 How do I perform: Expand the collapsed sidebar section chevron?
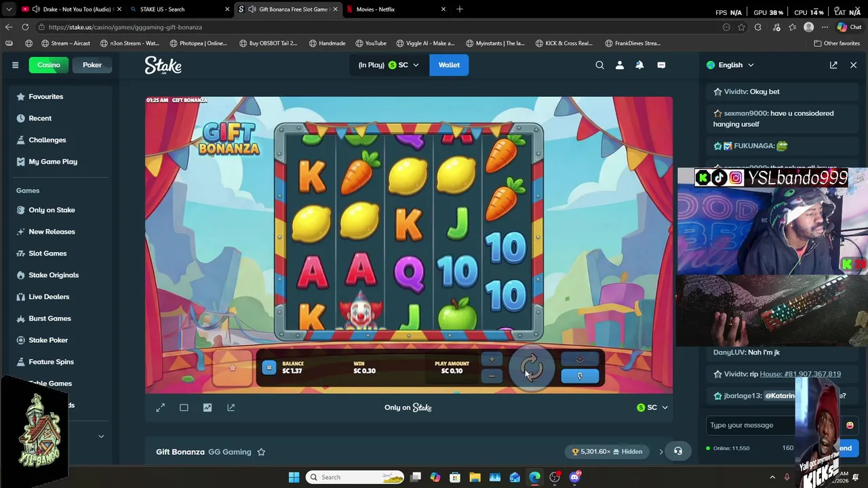(x=101, y=436)
